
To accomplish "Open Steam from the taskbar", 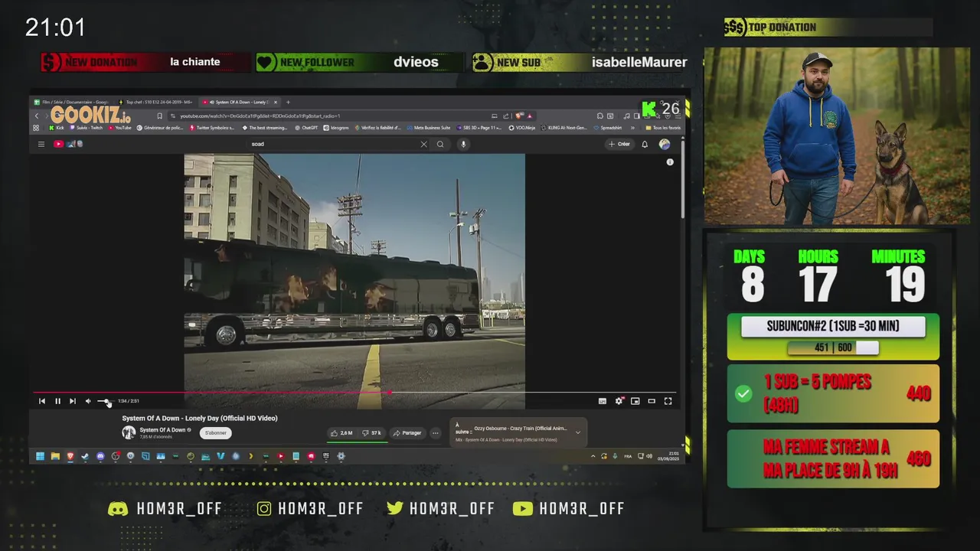I will [x=85, y=456].
